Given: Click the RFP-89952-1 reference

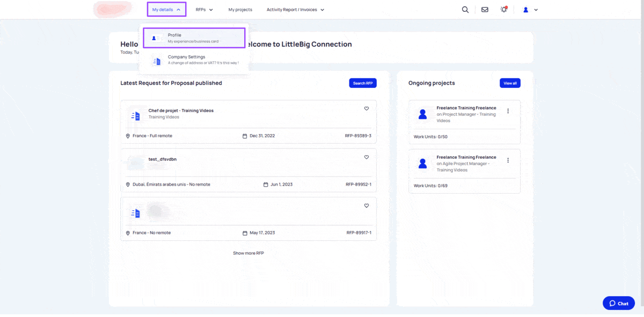Looking at the screenshot, I should tap(358, 185).
